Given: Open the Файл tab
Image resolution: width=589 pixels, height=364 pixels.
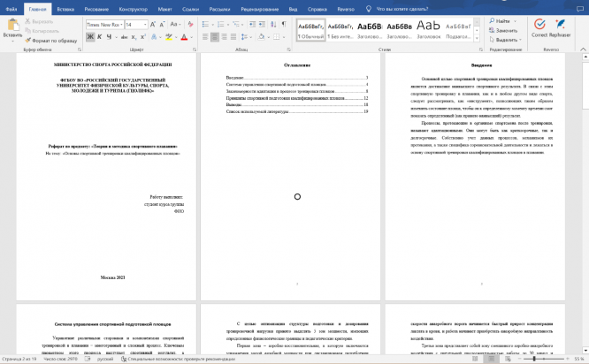Looking at the screenshot, I should point(11,9).
